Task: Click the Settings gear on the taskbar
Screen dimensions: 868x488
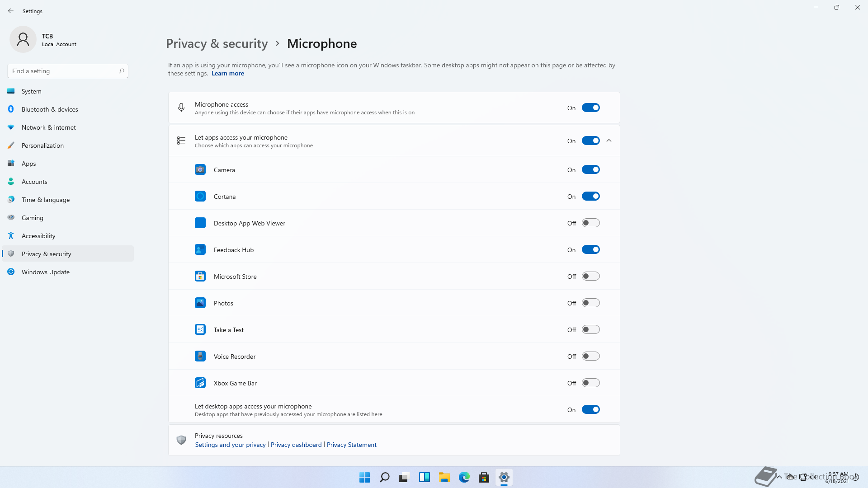Action: [x=504, y=477]
